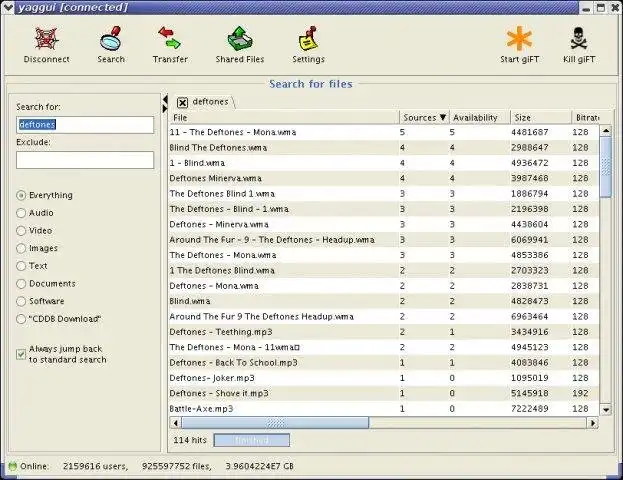The image size is (623, 480).
Task: Click the Disconnect spider web icon
Action: (x=46, y=38)
